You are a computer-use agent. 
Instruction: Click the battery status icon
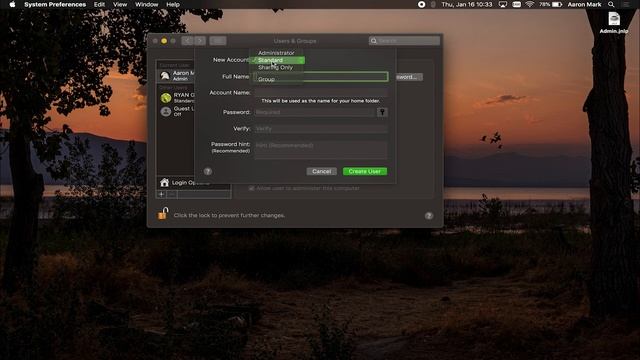pyautogui.click(x=557, y=4)
